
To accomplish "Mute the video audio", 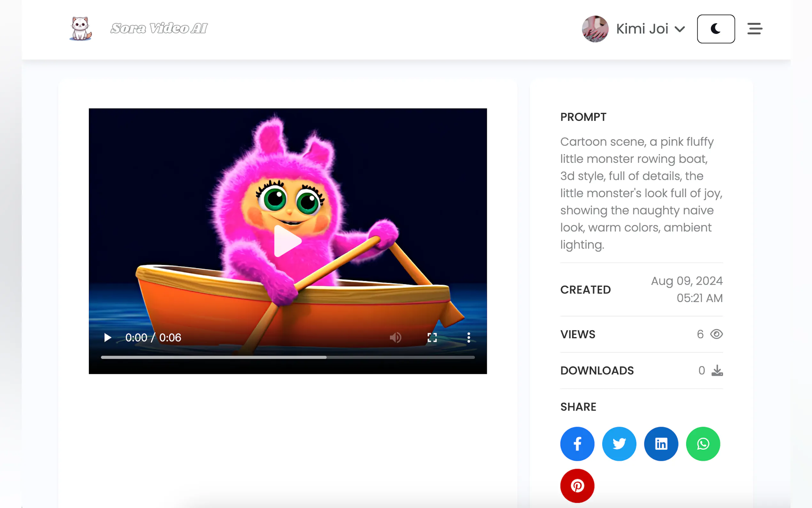I will 395,337.
